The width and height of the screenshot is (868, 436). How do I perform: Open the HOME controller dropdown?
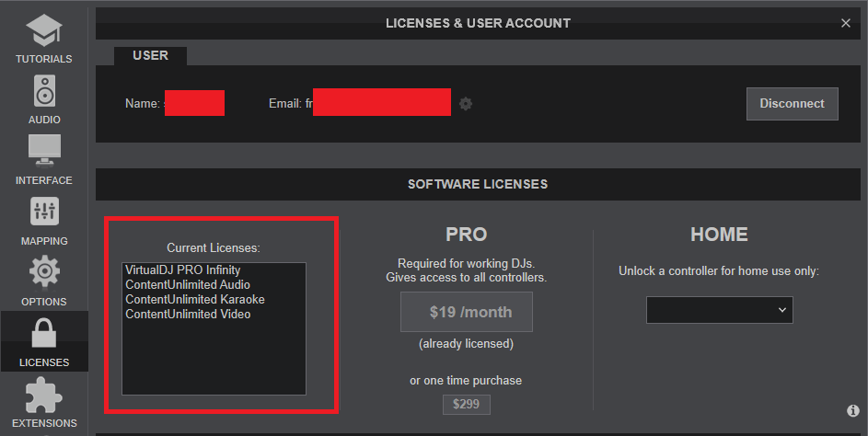719,310
